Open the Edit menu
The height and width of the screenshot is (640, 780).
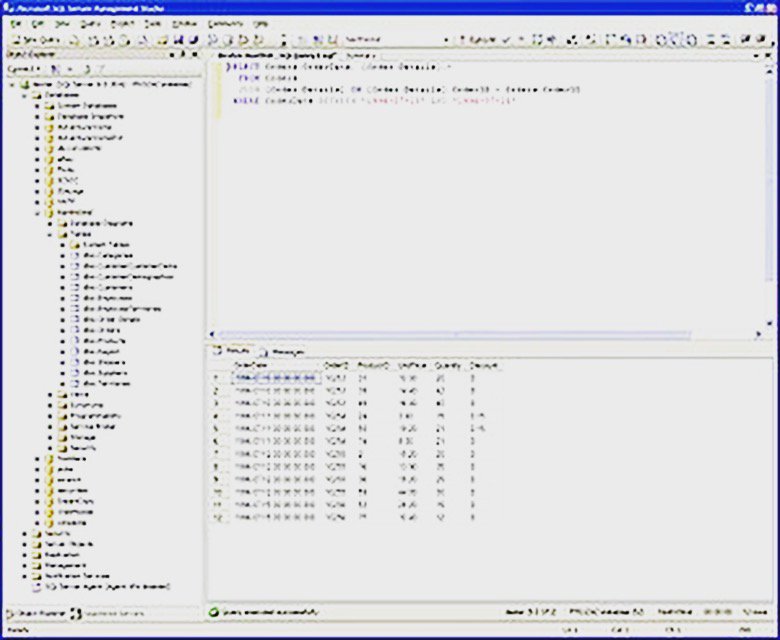click(38, 24)
